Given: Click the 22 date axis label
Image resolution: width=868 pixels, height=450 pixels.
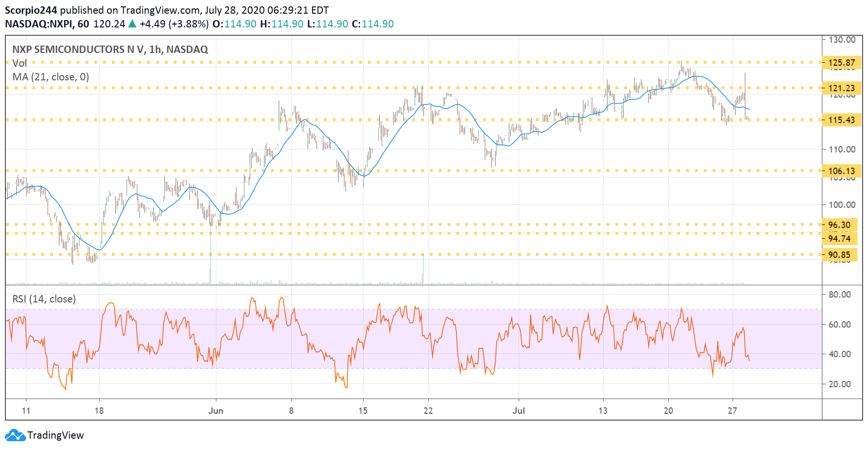Looking at the screenshot, I should [x=428, y=411].
